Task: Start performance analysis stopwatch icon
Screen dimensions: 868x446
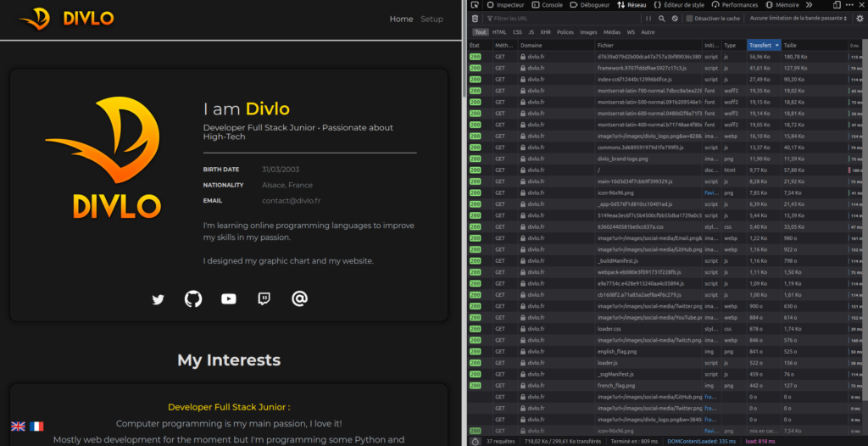Action: (475, 442)
